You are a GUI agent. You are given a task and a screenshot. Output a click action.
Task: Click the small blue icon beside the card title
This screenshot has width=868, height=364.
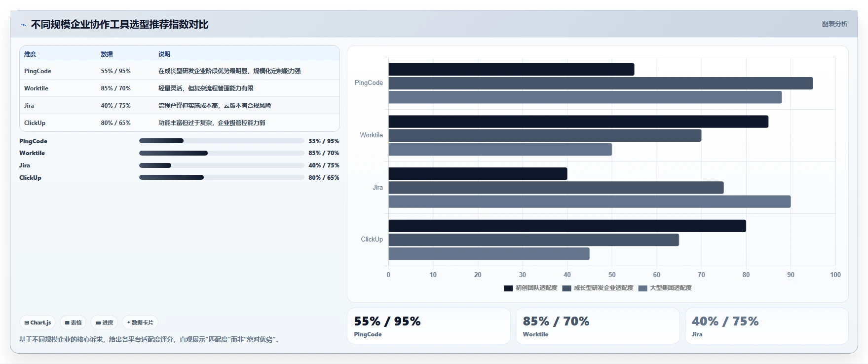23,25
